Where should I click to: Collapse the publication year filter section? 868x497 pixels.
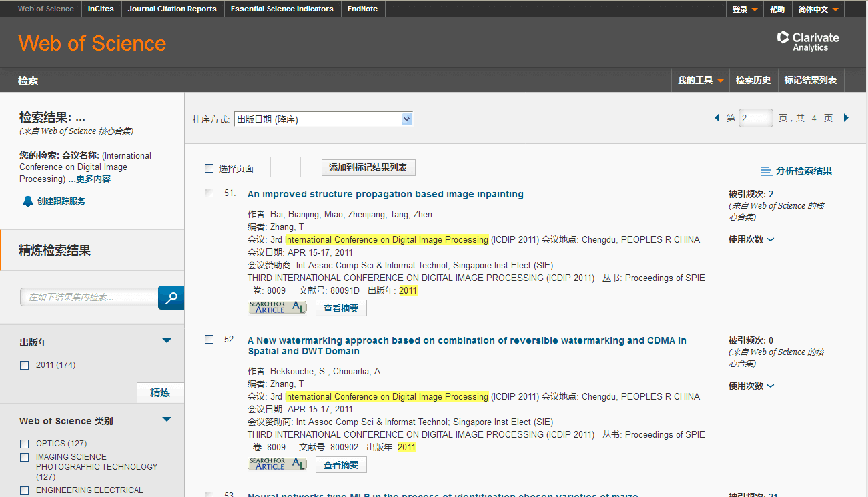(x=167, y=341)
